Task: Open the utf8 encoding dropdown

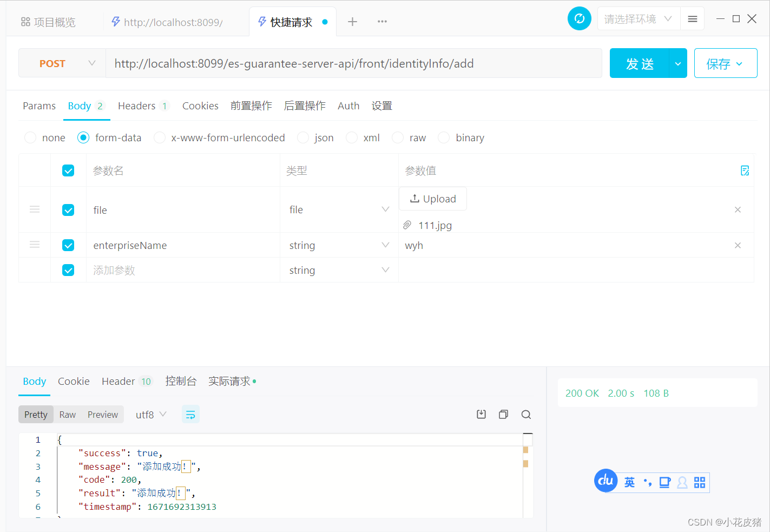Action: tap(151, 415)
